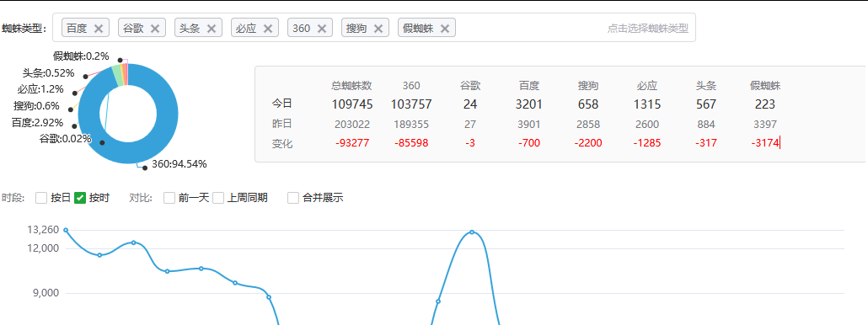Remove the 必应 spider tag

pyautogui.click(x=268, y=28)
